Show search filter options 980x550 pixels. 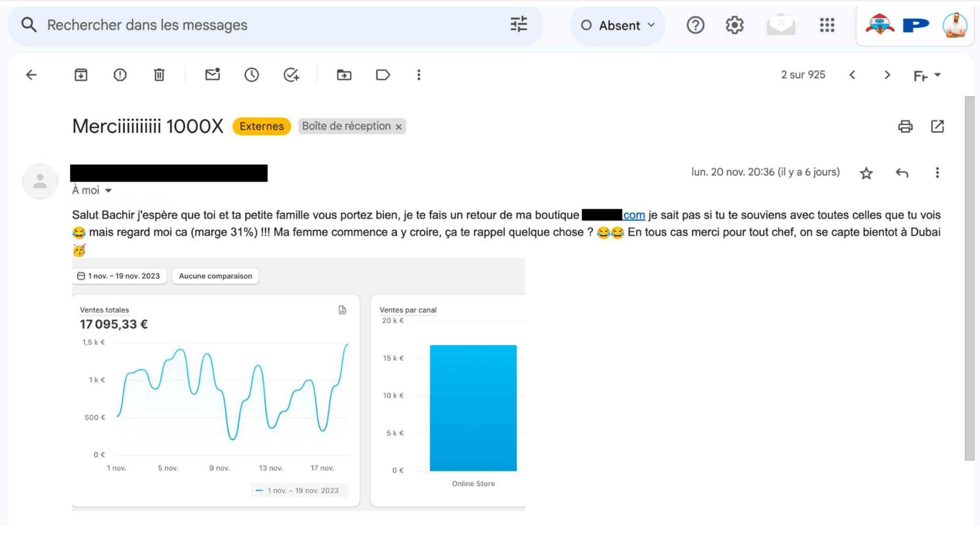point(519,25)
